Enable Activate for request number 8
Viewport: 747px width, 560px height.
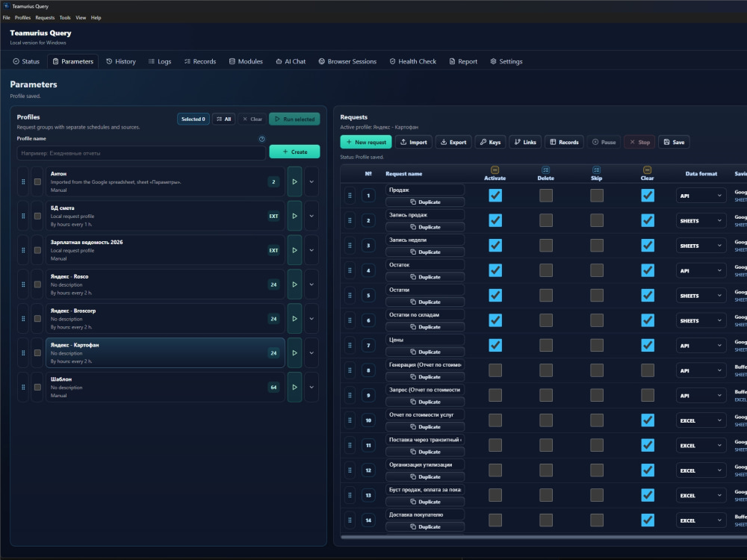(495, 370)
